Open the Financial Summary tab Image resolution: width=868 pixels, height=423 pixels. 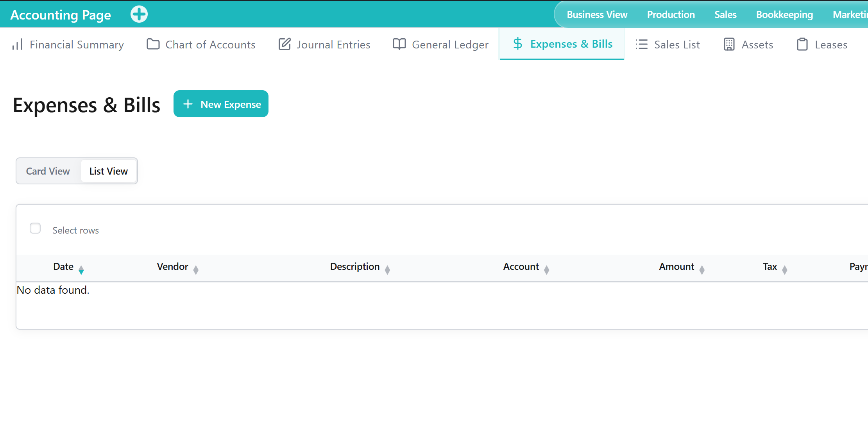[x=68, y=45]
